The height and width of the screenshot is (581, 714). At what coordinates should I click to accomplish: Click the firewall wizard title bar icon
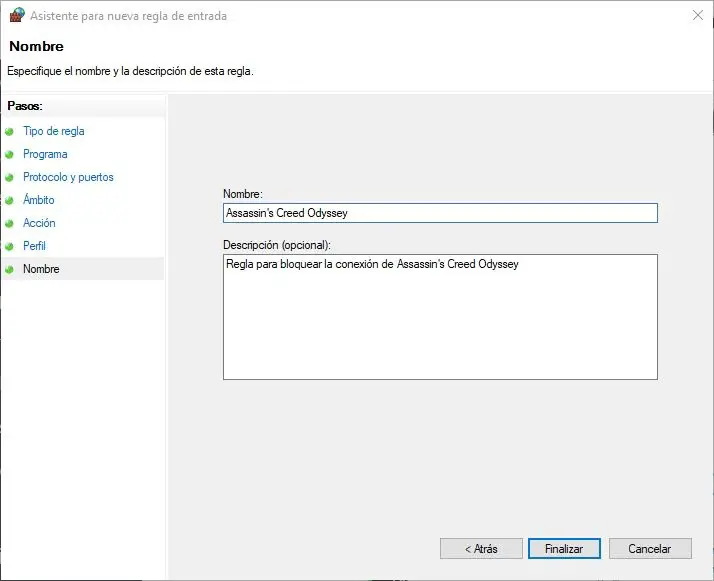(16, 15)
